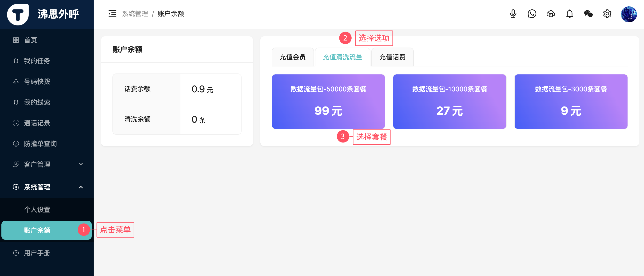This screenshot has height=276, width=644.
Task: Click the microphone icon in the header
Action: pos(513,14)
